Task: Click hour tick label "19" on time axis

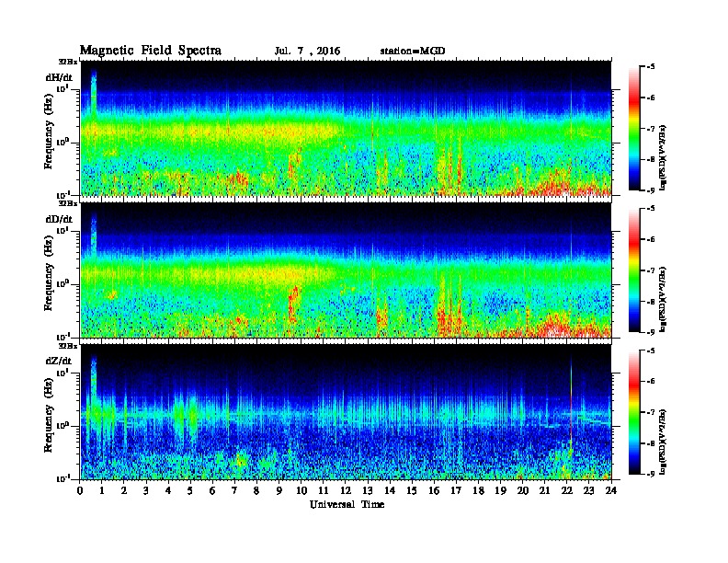Action: tap(500, 491)
